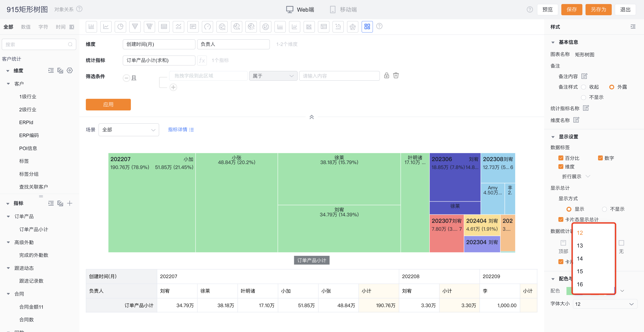Image resolution: width=644 pixels, height=332 pixels.
Task: Open 指标详情 link
Action: [x=181, y=129]
